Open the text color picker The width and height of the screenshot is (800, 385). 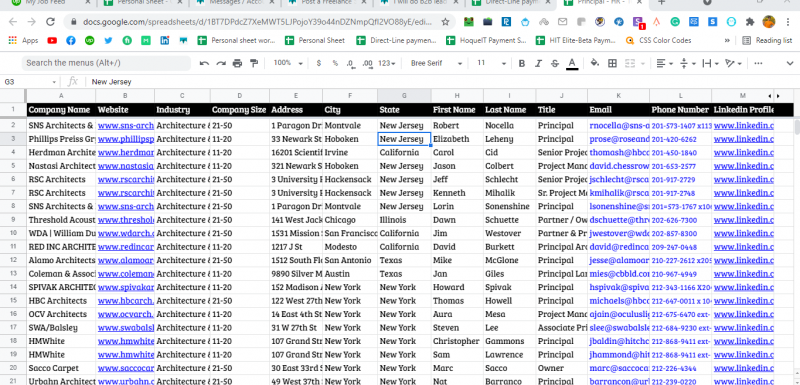[572, 63]
